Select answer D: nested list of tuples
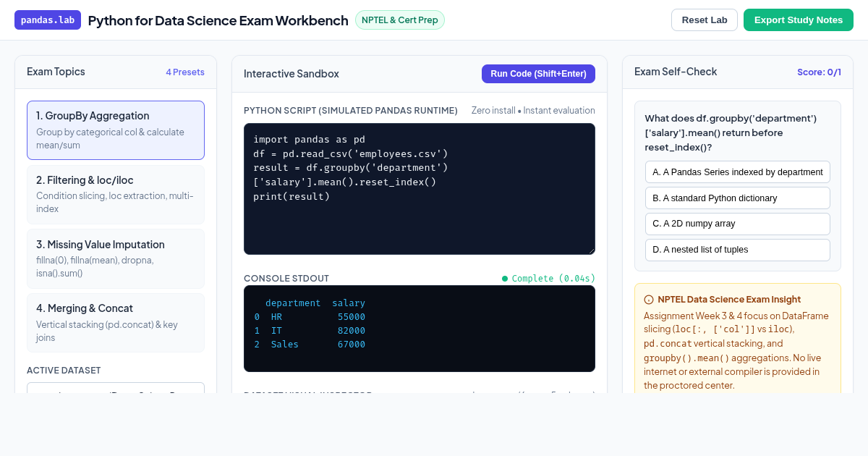This screenshot has height=456, width=868. pyautogui.click(x=738, y=250)
